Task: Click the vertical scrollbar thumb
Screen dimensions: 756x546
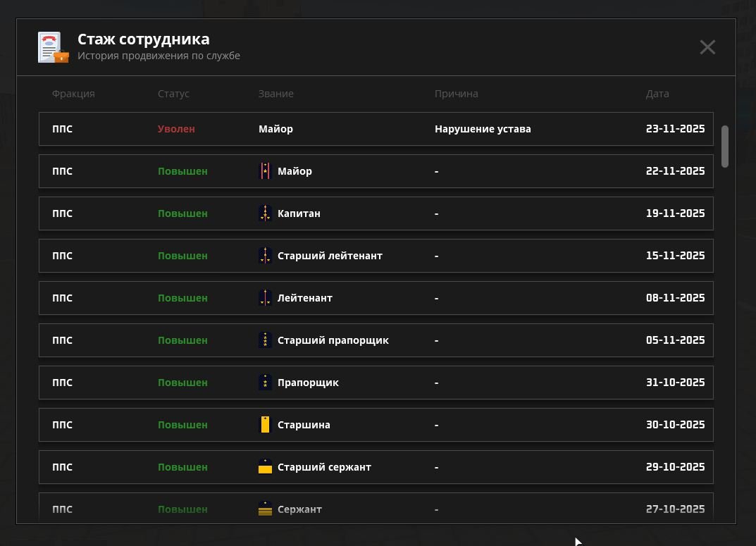Action: [x=725, y=147]
